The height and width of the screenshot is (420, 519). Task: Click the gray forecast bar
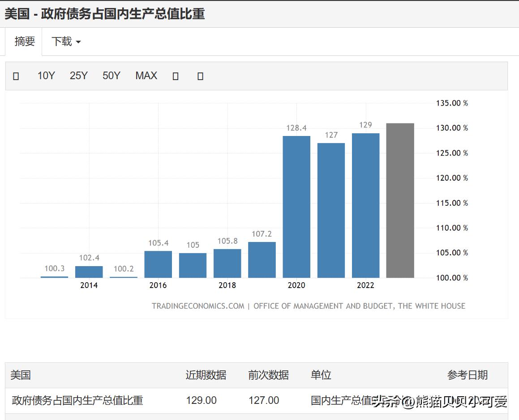pos(400,200)
